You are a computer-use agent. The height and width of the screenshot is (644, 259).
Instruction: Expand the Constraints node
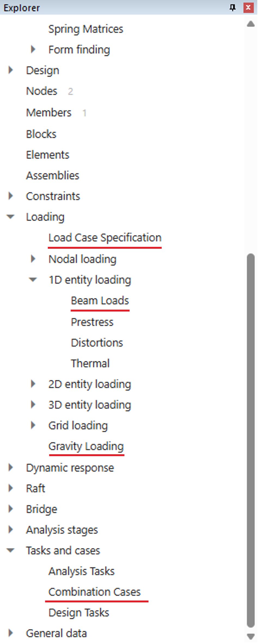pos(11,196)
